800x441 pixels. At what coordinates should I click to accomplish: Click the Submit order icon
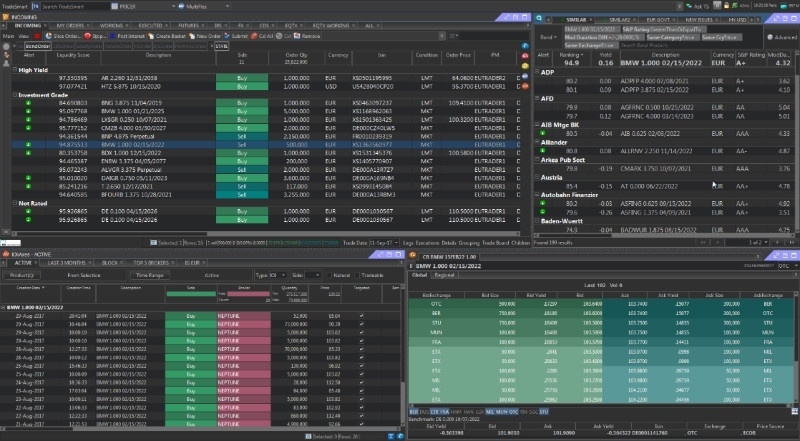pos(238,35)
